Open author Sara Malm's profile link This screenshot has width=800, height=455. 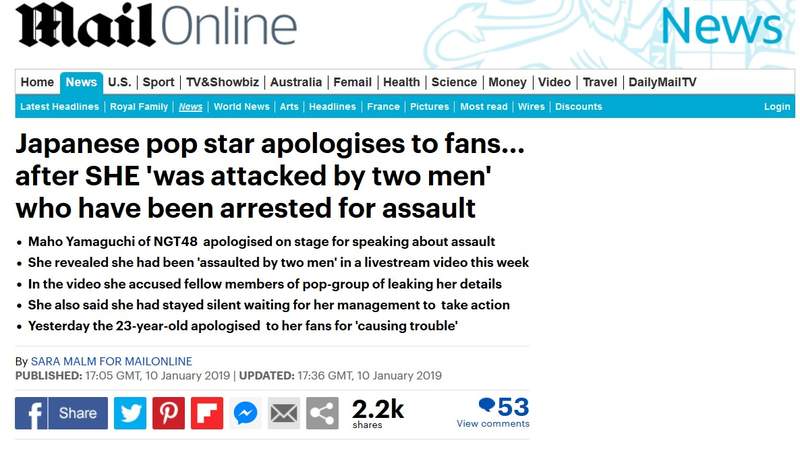click(111, 361)
